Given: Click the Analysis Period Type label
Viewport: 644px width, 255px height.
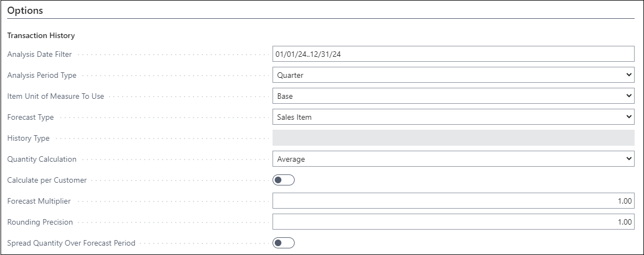Looking at the screenshot, I should (41, 75).
